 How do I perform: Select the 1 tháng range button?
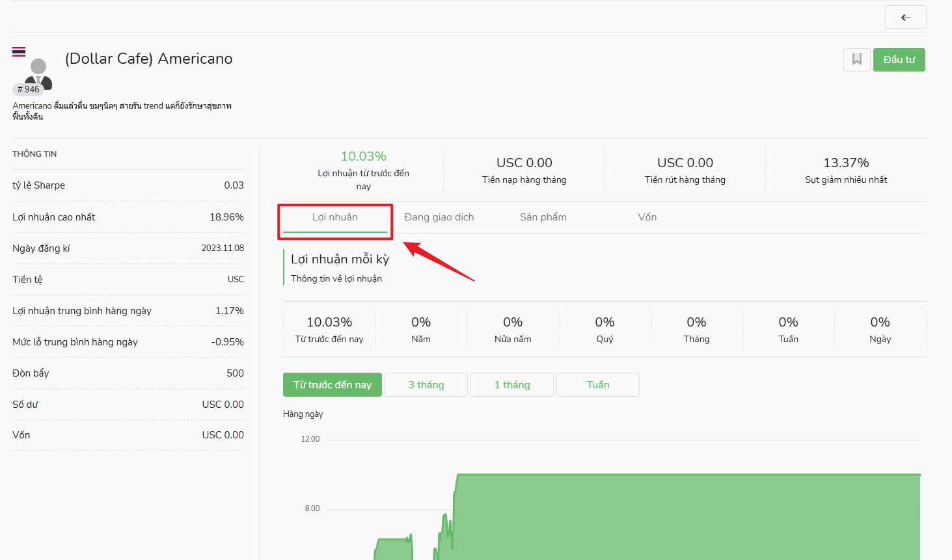(512, 385)
